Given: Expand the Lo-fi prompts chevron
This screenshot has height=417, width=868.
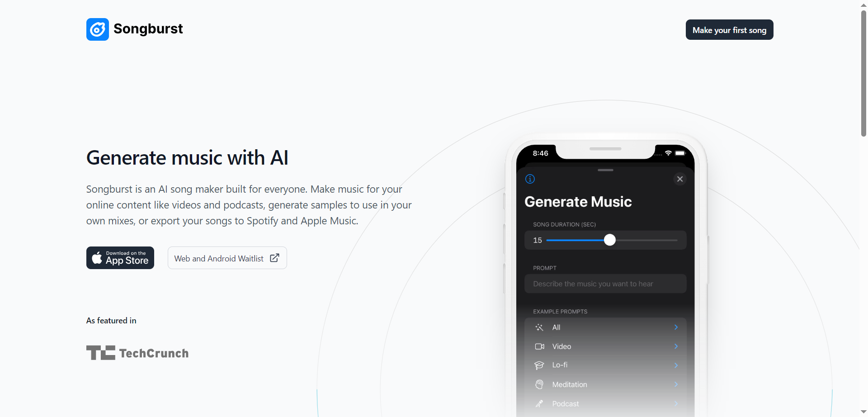Looking at the screenshot, I should point(676,365).
